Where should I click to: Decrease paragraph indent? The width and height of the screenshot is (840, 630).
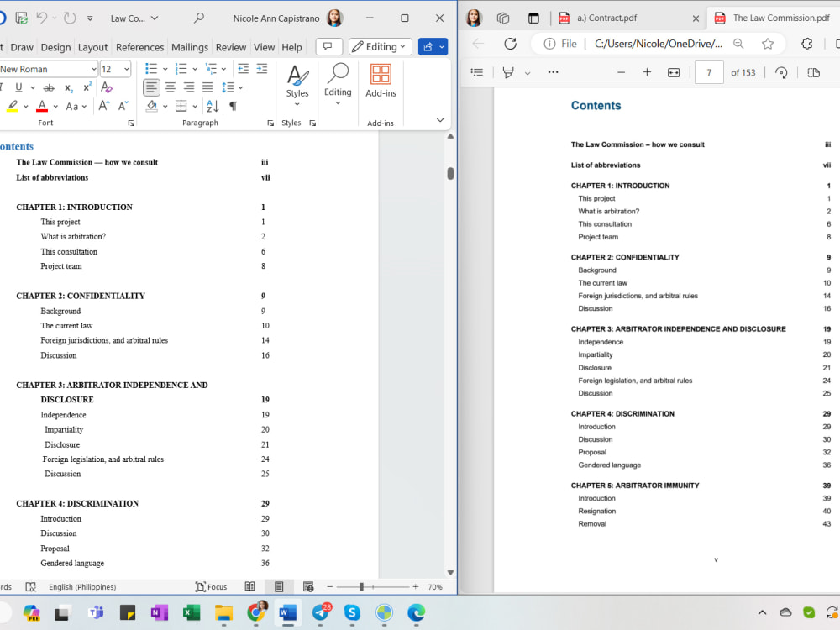point(244,69)
